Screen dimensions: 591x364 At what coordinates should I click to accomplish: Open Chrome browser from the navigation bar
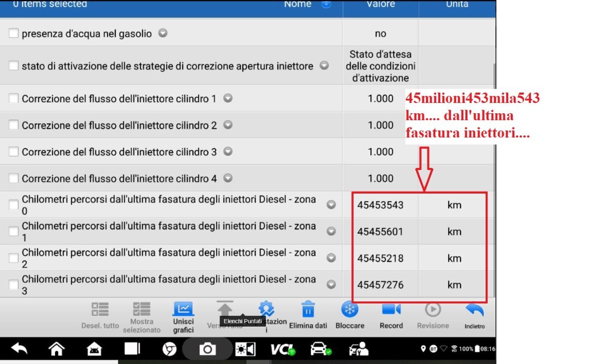[169, 349]
